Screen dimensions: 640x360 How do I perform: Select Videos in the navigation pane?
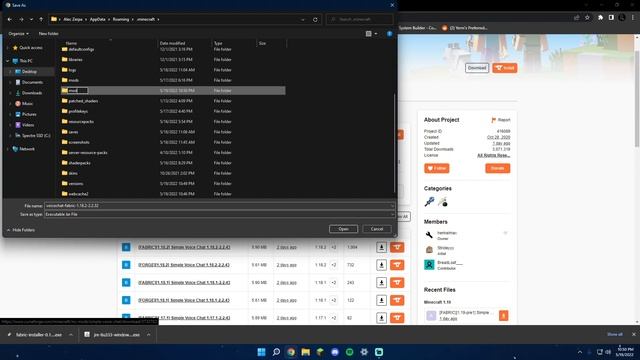pos(28,124)
